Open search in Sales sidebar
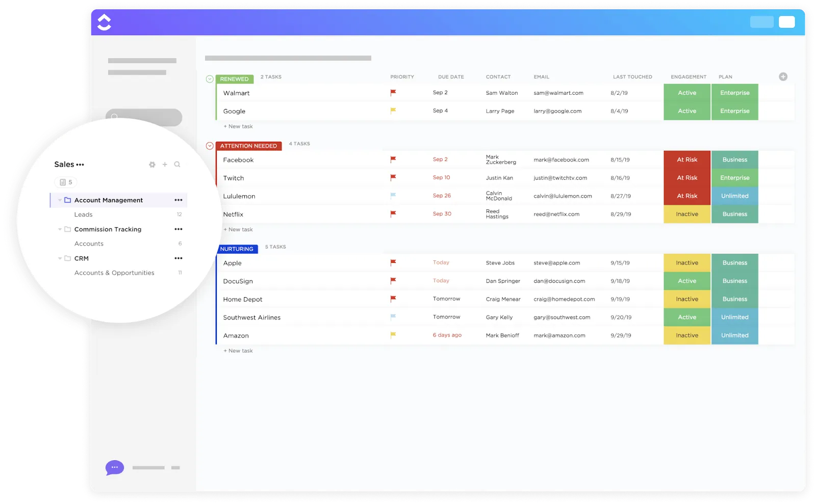This screenshot has width=816, height=504. (x=177, y=165)
